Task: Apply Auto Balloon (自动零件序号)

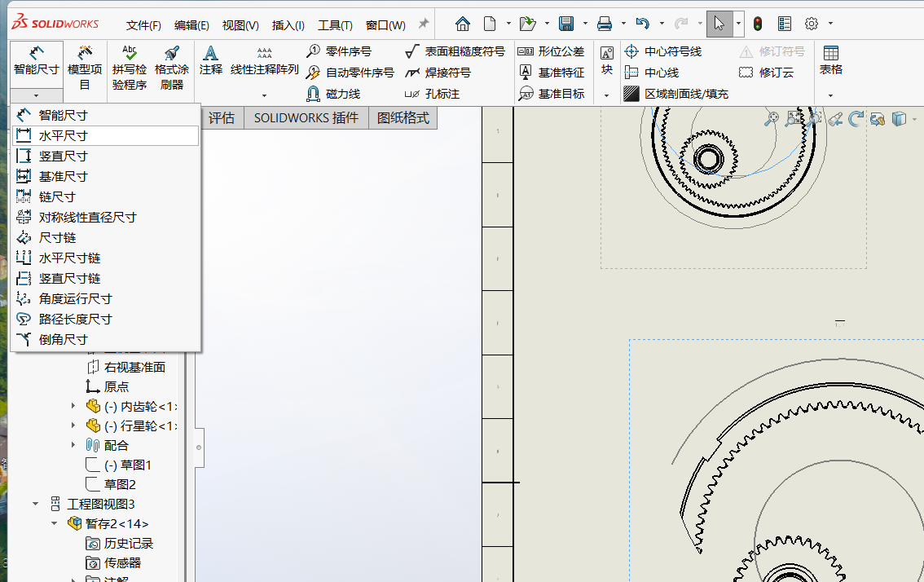Action: 350,73
